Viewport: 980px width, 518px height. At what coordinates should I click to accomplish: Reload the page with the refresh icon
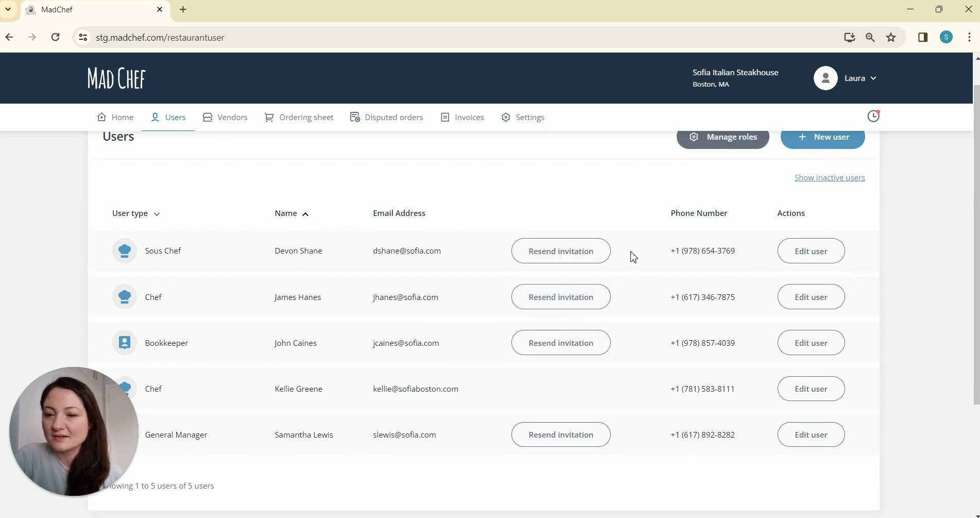click(x=56, y=38)
